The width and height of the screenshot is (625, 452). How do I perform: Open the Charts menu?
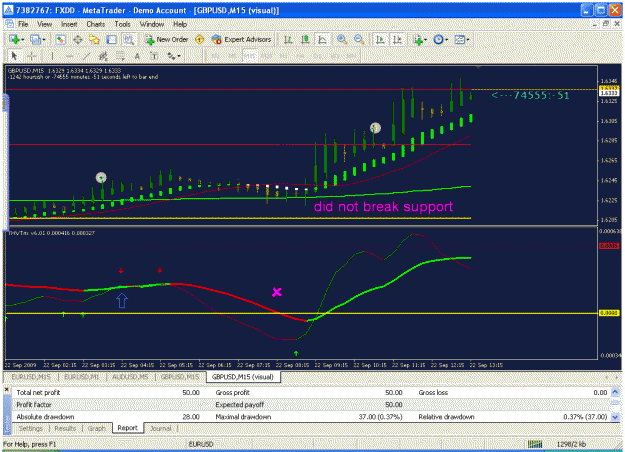(x=96, y=24)
